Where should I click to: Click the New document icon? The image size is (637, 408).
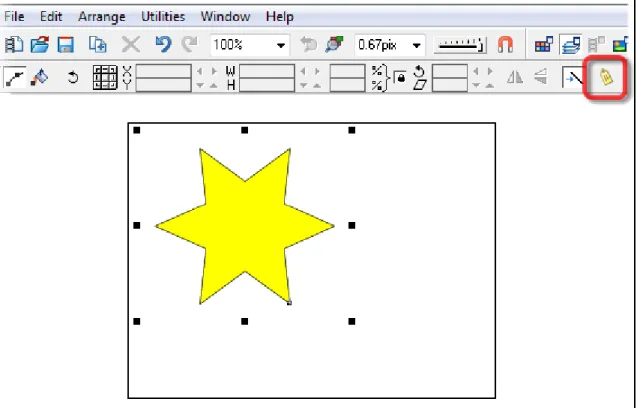point(14,45)
